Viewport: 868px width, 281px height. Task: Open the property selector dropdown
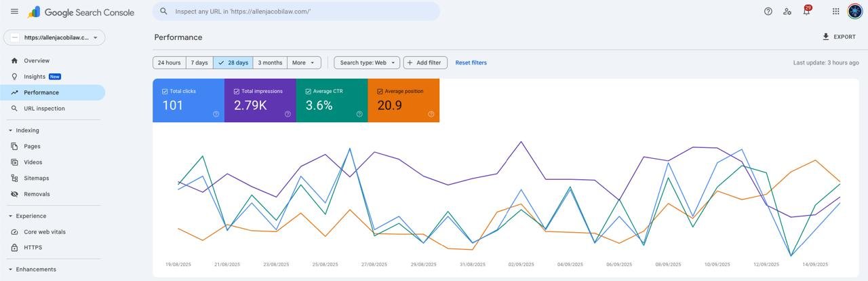[x=54, y=37]
